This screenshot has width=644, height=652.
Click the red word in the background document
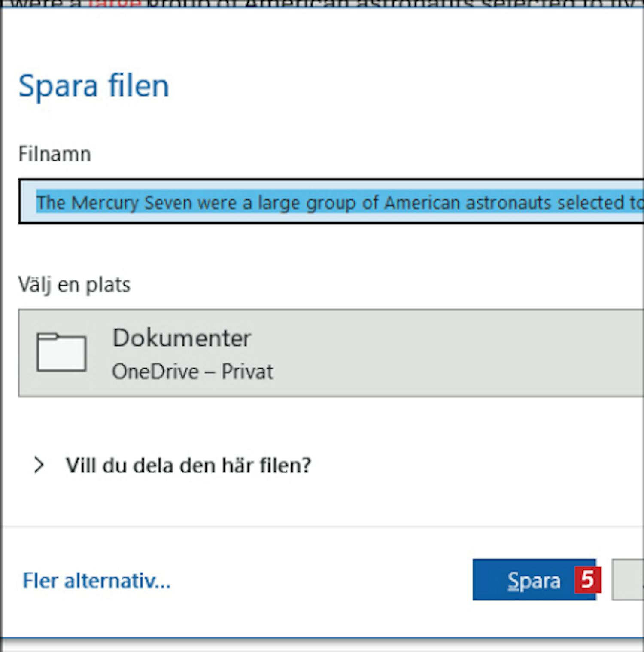115,3
